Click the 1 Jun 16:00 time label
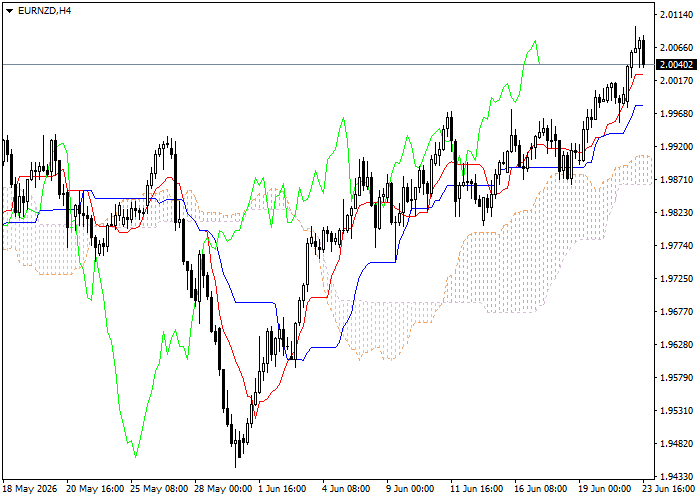Viewport: 700px width, 500px height. pyautogui.click(x=283, y=489)
